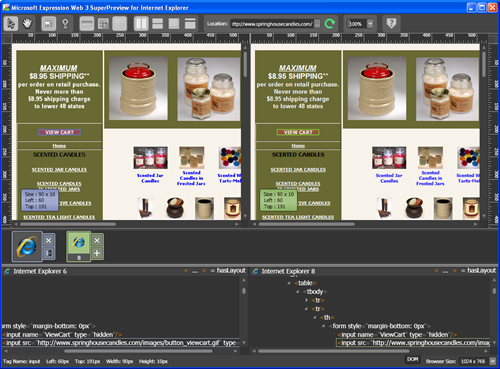Toggle guide visibility toolbar button
This screenshot has height=369, width=500.
103,24
